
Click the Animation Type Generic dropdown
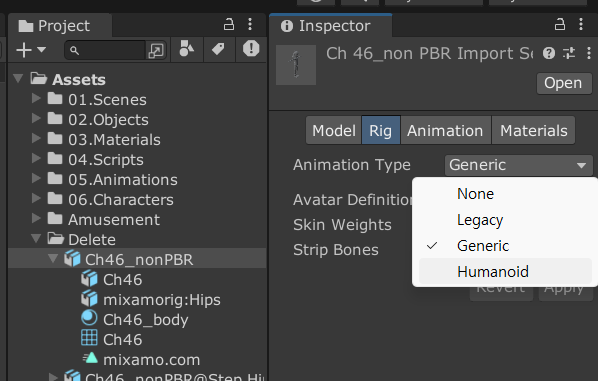pos(518,165)
